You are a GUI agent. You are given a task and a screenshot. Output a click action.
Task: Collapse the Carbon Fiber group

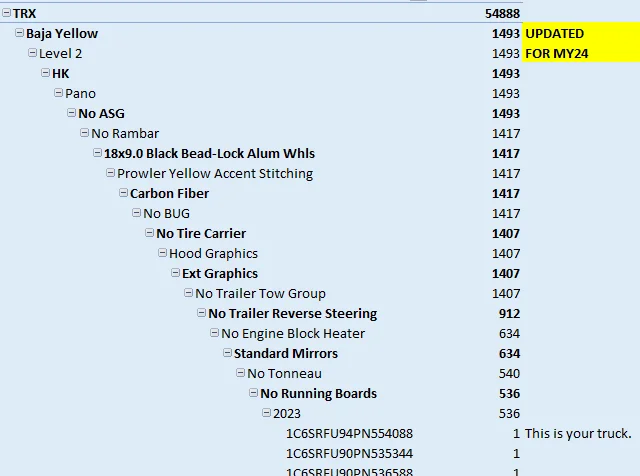[123, 193]
